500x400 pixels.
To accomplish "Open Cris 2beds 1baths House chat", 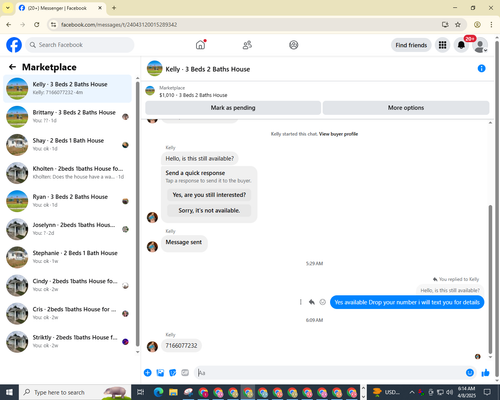I will coord(68,313).
